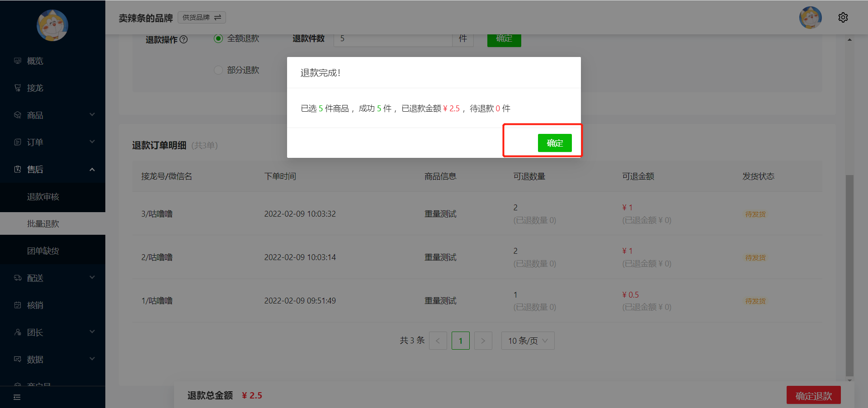Click the green 确定 button beside 退款件数
Image resolution: width=868 pixels, height=408 pixels.
504,40
